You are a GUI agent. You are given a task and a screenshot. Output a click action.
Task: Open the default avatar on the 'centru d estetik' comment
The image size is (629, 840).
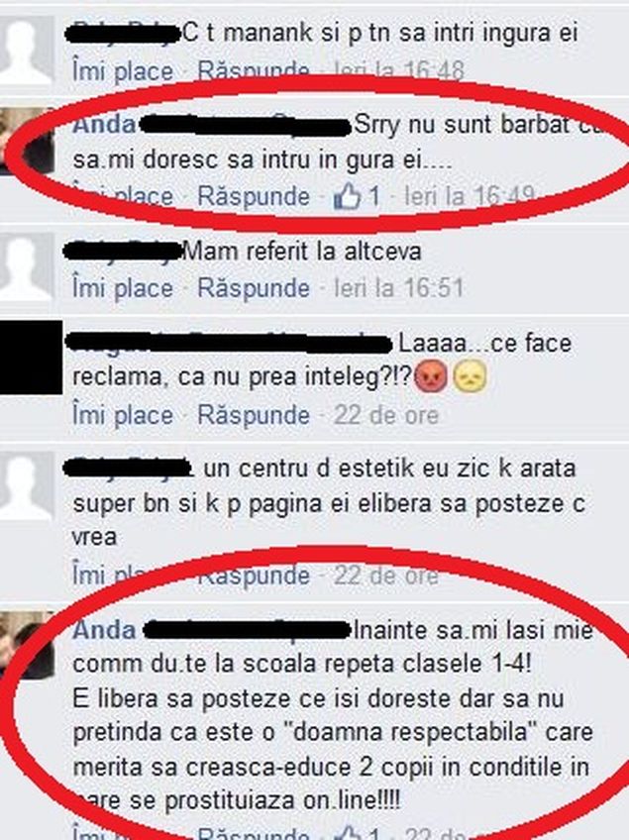[x=27, y=486]
